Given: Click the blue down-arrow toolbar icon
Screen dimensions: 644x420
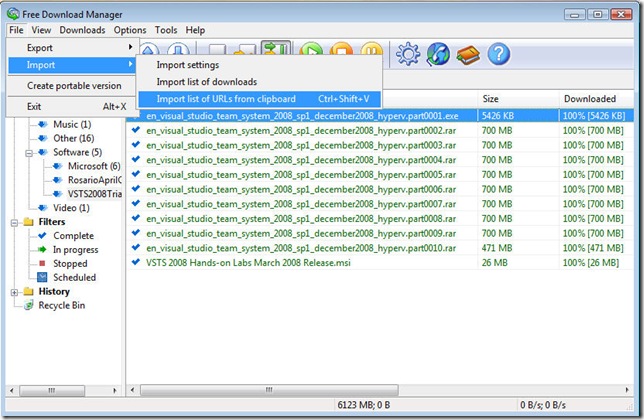Looking at the screenshot, I should (178, 49).
